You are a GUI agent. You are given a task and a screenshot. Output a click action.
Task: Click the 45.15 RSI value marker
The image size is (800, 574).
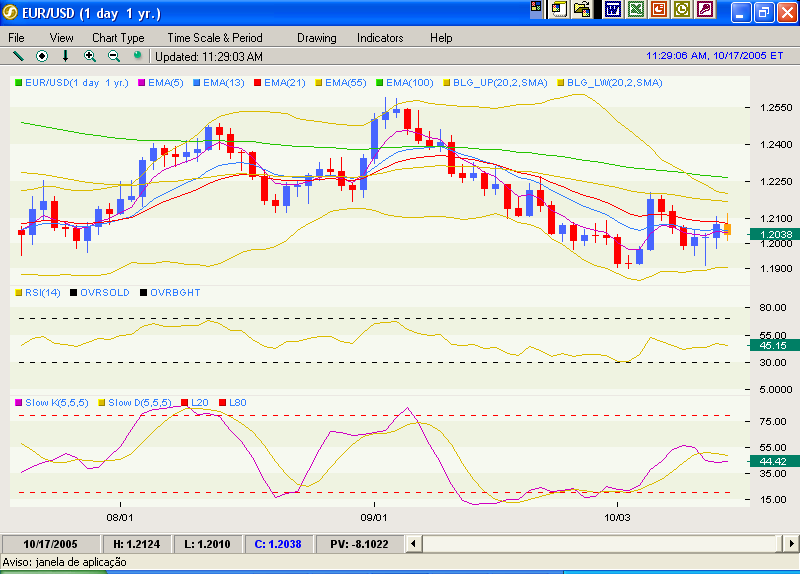[x=774, y=345]
